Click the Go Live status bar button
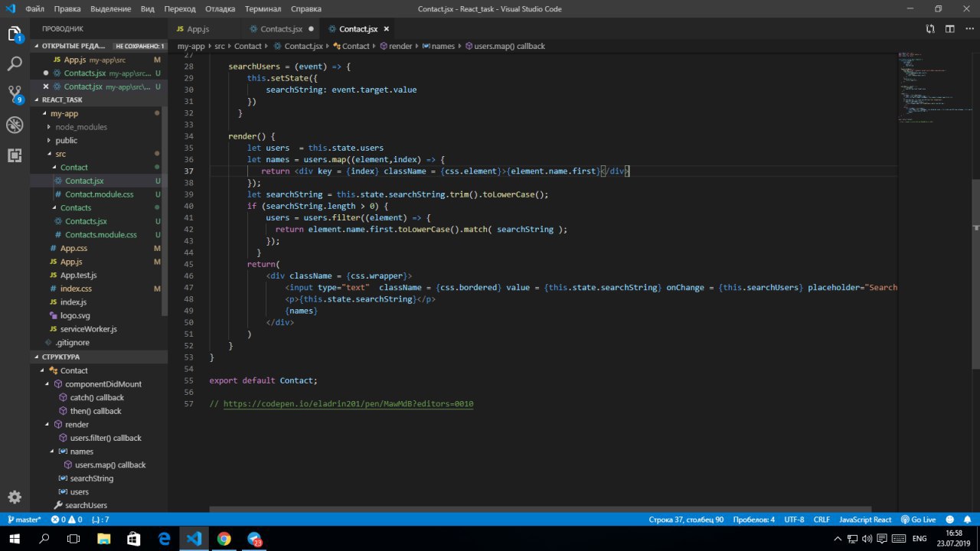Viewport: 980px width, 551px height. coord(918,520)
